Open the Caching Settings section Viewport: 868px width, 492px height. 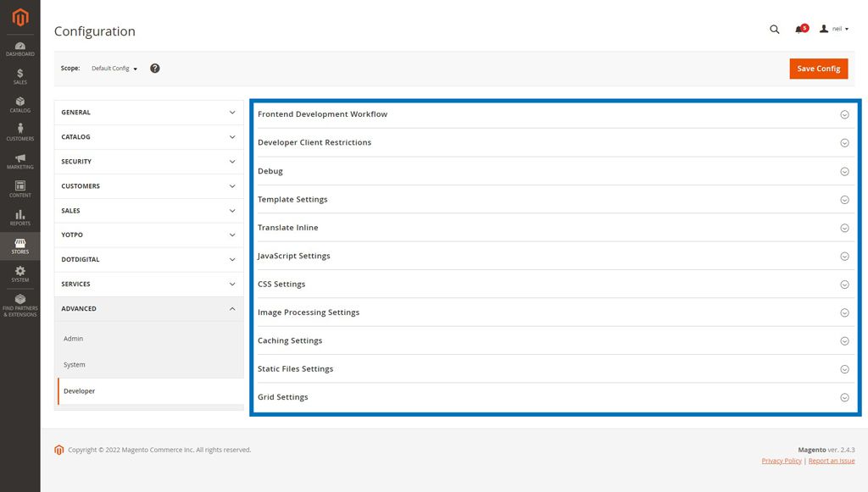click(551, 340)
